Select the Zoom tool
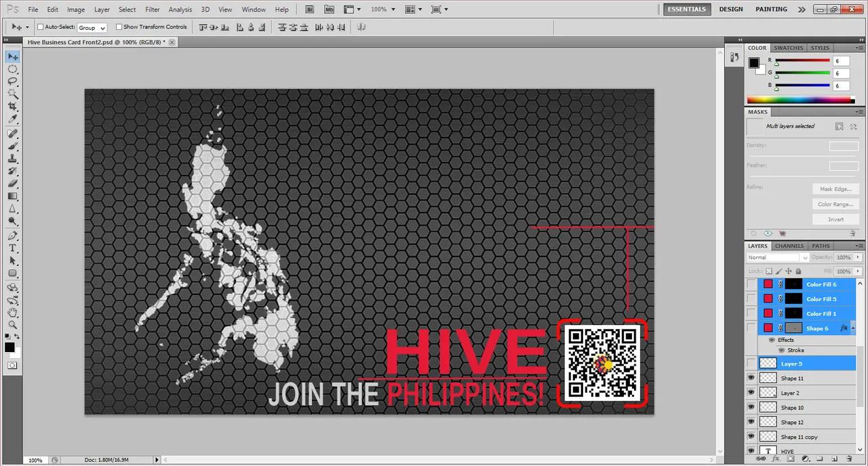This screenshot has height=466, width=868. click(12, 325)
